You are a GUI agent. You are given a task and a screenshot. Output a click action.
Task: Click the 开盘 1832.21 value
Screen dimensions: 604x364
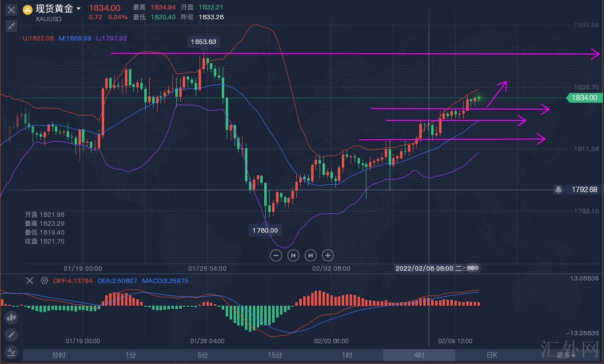click(x=202, y=8)
